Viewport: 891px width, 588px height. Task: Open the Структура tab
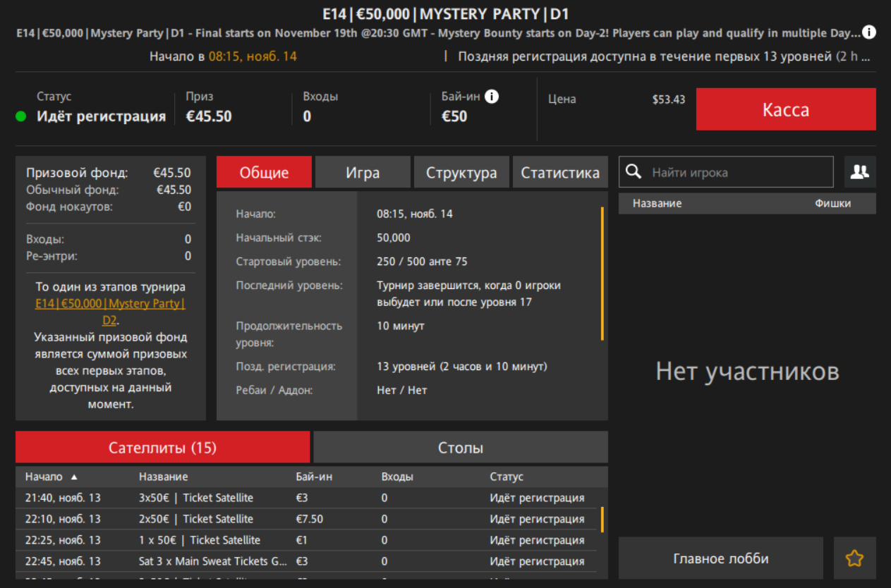pos(461,173)
